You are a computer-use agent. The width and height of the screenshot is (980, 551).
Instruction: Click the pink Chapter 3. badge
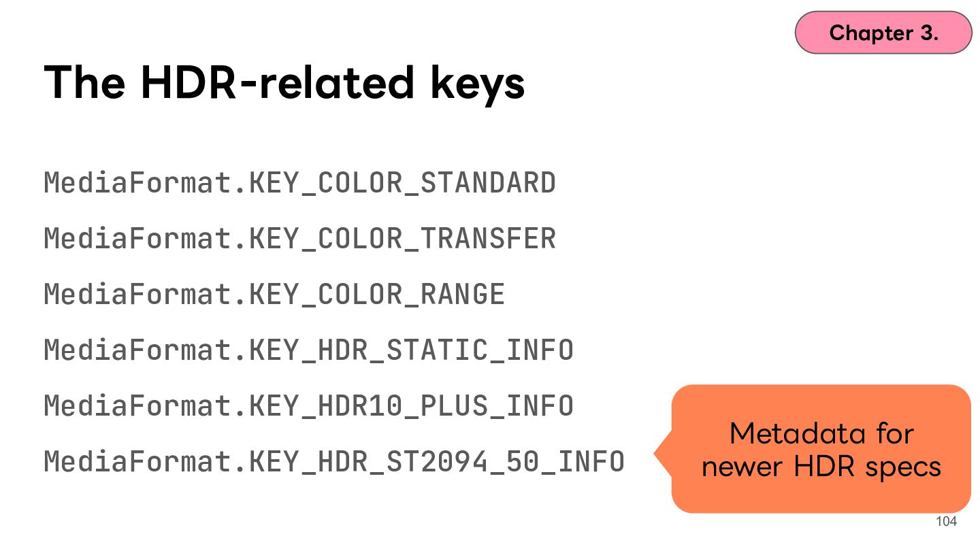883,32
